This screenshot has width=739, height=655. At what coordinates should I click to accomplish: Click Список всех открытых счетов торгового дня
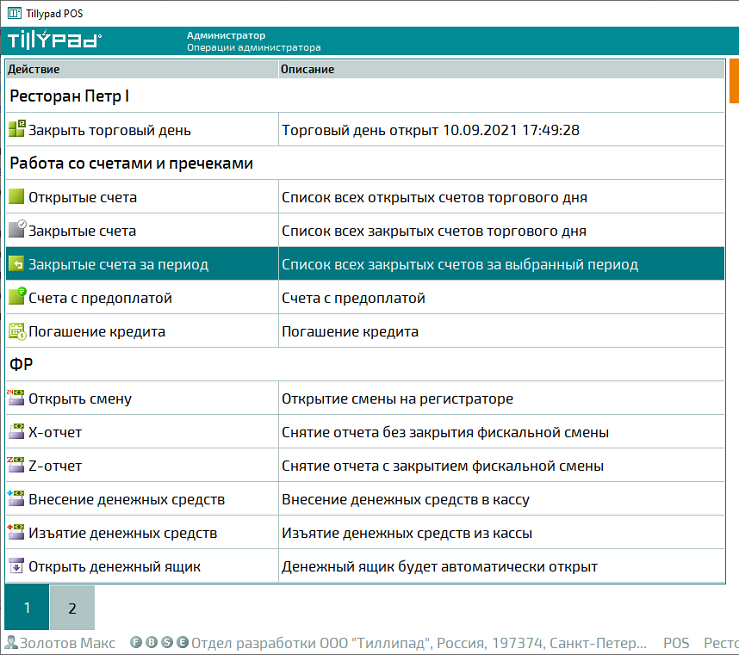click(434, 197)
